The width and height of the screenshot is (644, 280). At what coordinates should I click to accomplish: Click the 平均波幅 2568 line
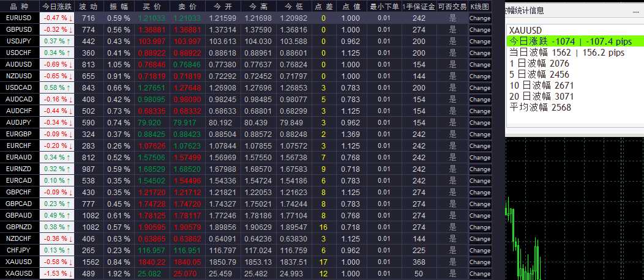click(x=540, y=107)
